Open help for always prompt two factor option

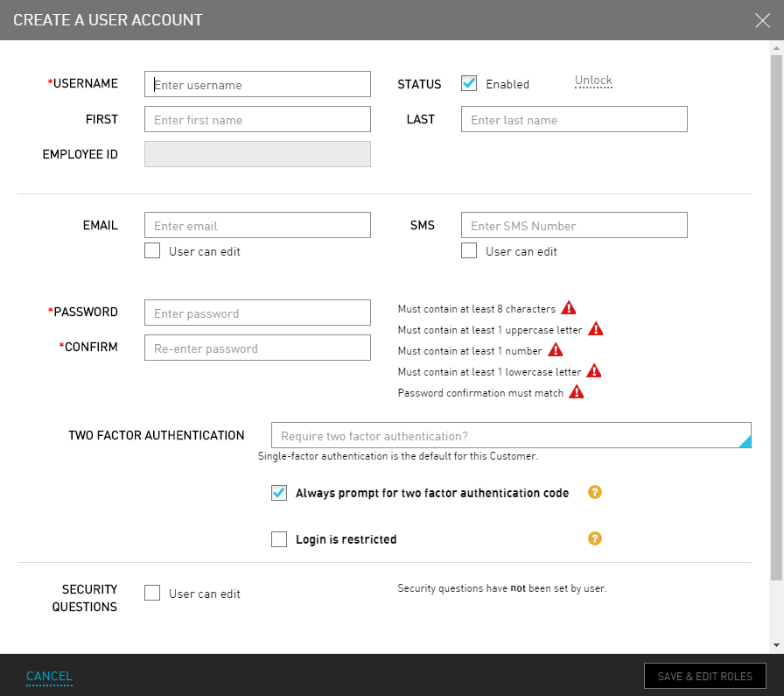pos(595,492)
